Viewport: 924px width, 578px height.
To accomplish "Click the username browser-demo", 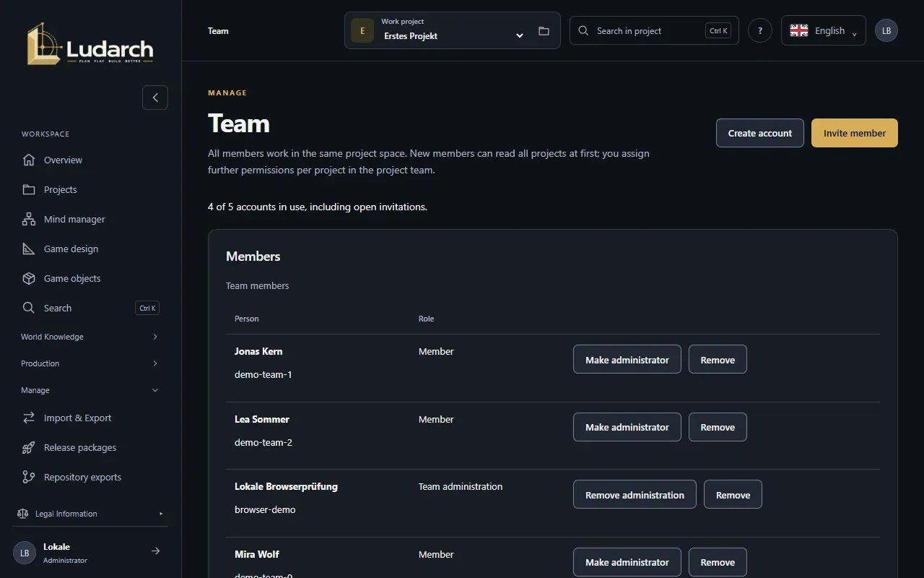I will (265, 509).
